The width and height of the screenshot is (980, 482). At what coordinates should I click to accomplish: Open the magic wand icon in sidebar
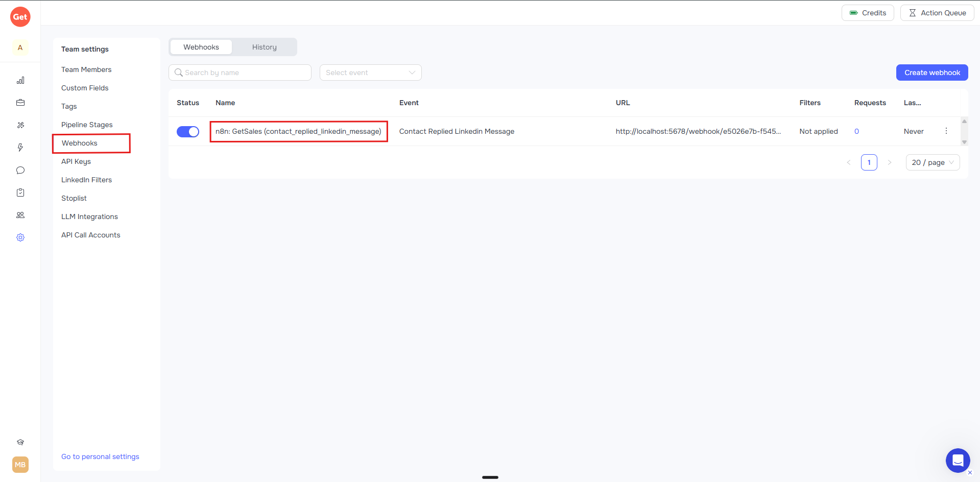(x=20, y=125)
